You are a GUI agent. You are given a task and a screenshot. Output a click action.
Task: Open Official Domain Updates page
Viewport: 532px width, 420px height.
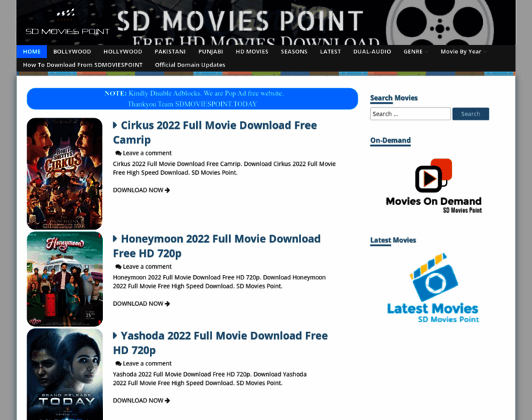click(190, 65)
